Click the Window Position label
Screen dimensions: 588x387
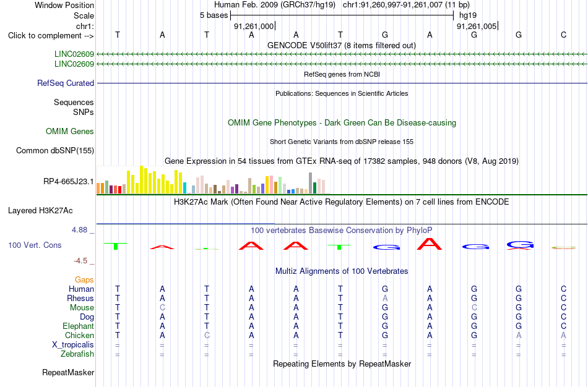pyautogui.click(x=64, y=5)
